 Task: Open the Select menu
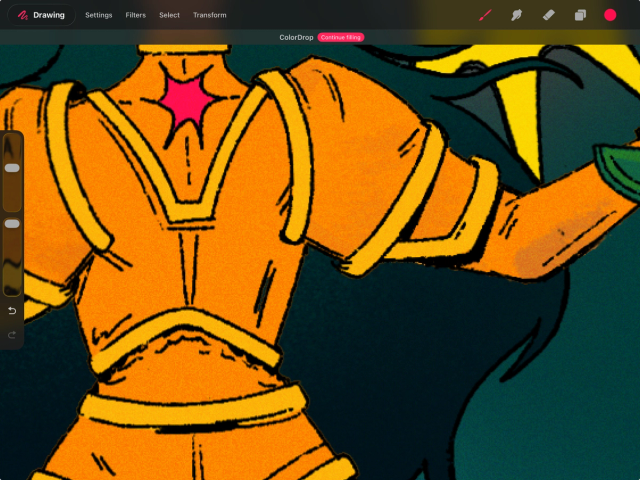point(169,15)
